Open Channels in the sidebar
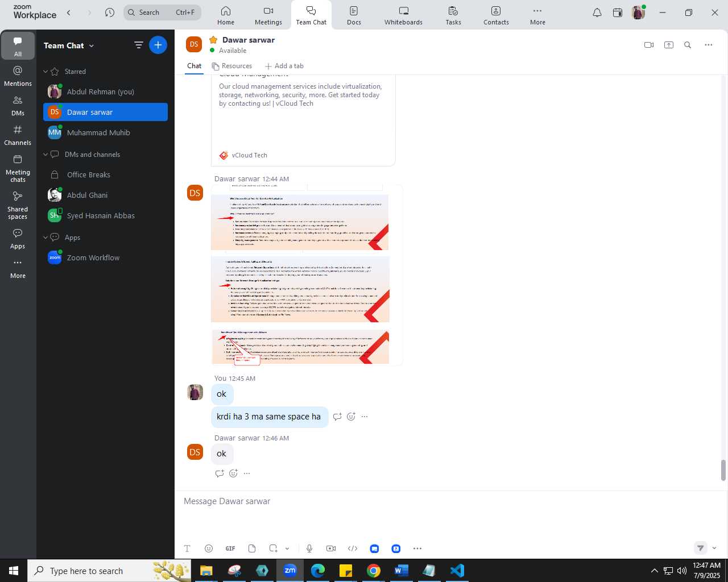728x582 pixels. [x=18, y=135]
